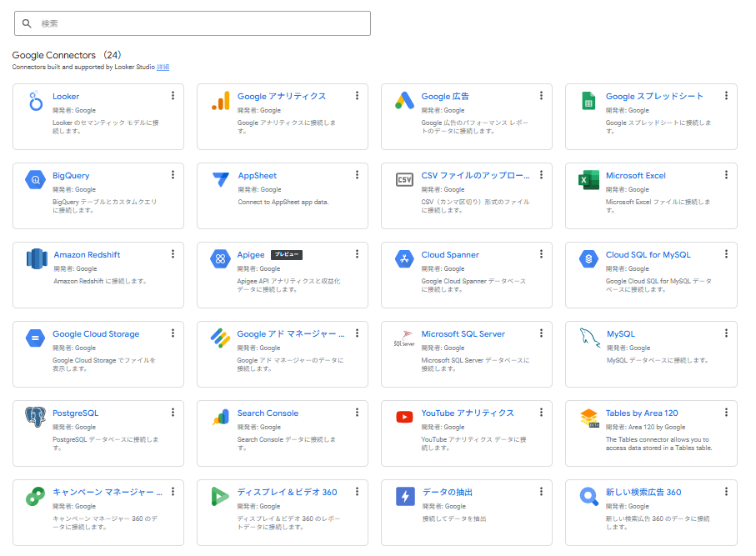Open more options on PostgreSQL card
Screen dimensions: 756x556
[173, 412]
